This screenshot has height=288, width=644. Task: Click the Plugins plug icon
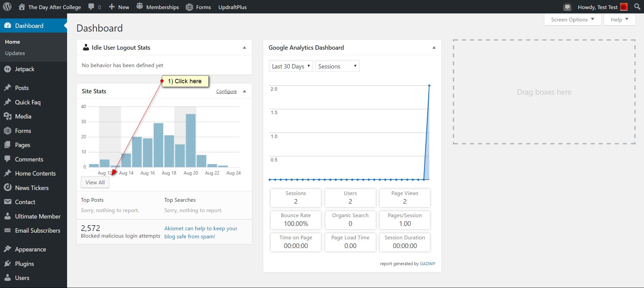[7, 264]
